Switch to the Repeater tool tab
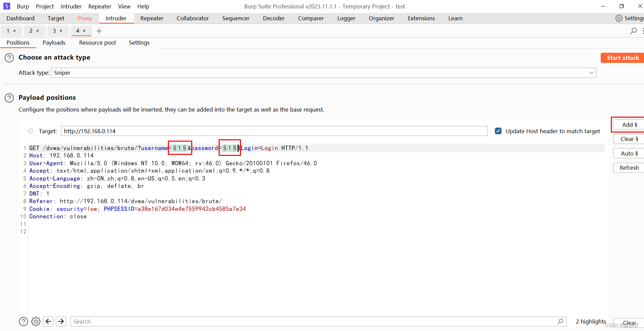This screenshot has height=331, width=644. tap(152, 18)
